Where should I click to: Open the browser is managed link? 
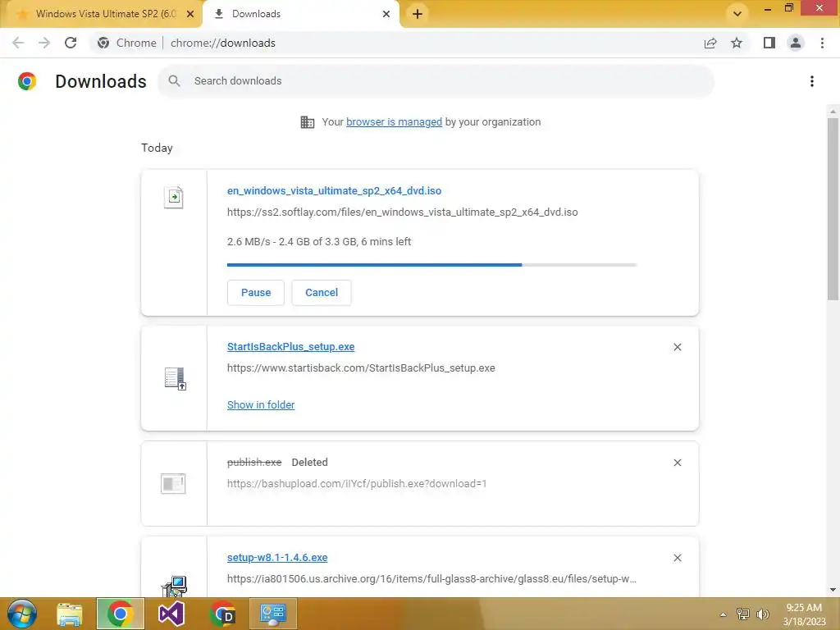[x=395, y=122]
